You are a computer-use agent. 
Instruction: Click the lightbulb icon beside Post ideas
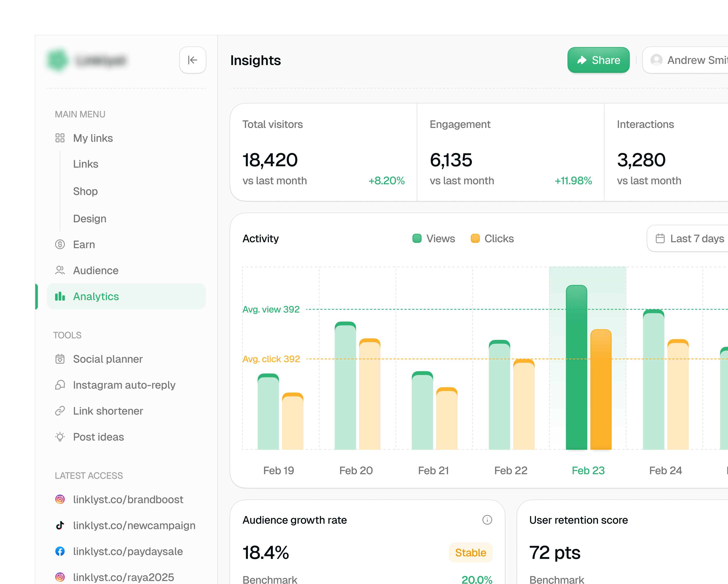click(60, 437)
